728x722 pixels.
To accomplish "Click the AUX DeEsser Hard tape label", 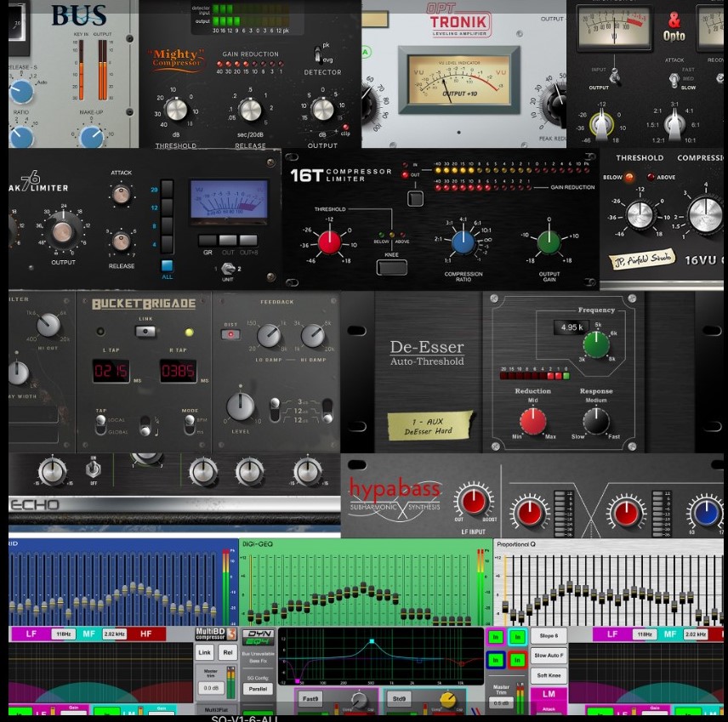I will point(429,425).
